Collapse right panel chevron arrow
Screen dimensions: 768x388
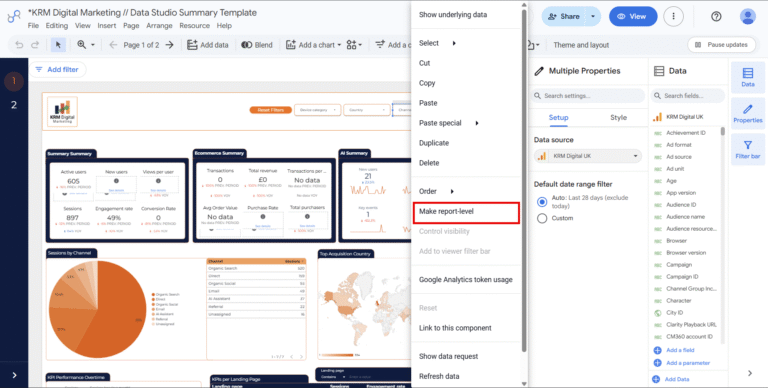tap(749, 373)
